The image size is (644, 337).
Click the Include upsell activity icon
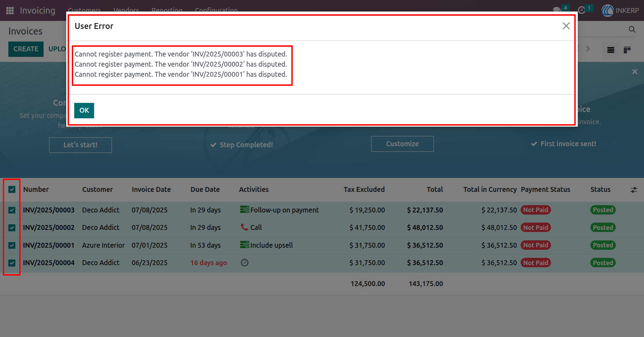[244, 245]
